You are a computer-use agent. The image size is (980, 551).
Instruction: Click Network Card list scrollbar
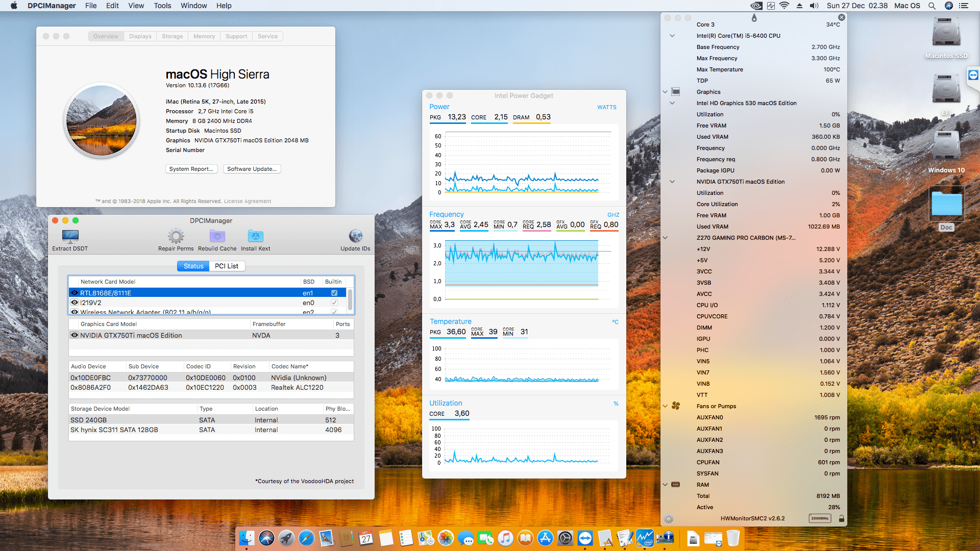tap(350, 300)
